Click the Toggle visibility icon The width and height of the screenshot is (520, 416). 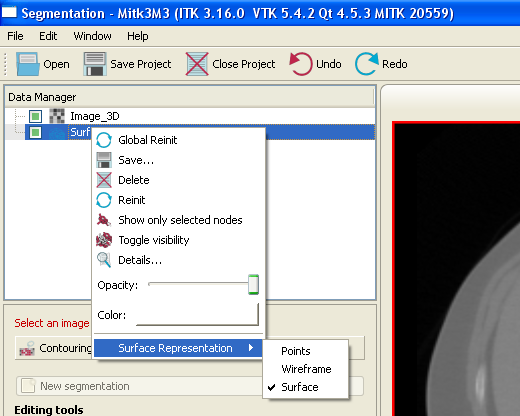104,240
